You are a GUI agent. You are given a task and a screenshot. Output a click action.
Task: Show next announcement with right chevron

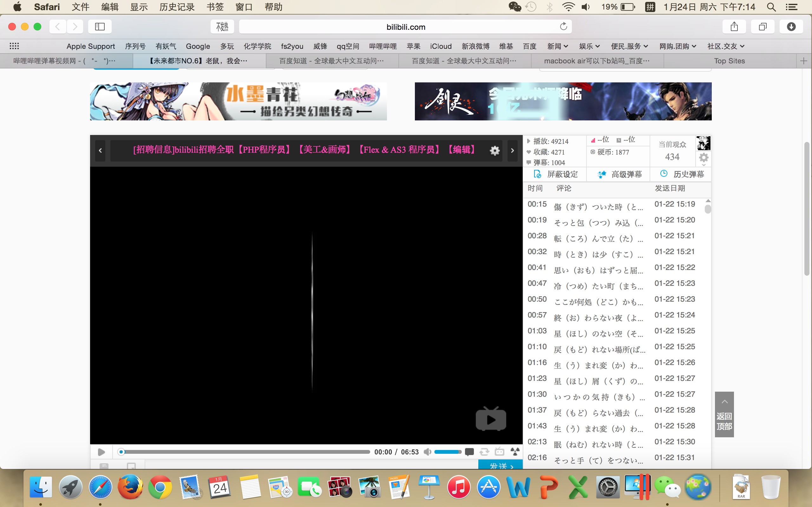512,151
